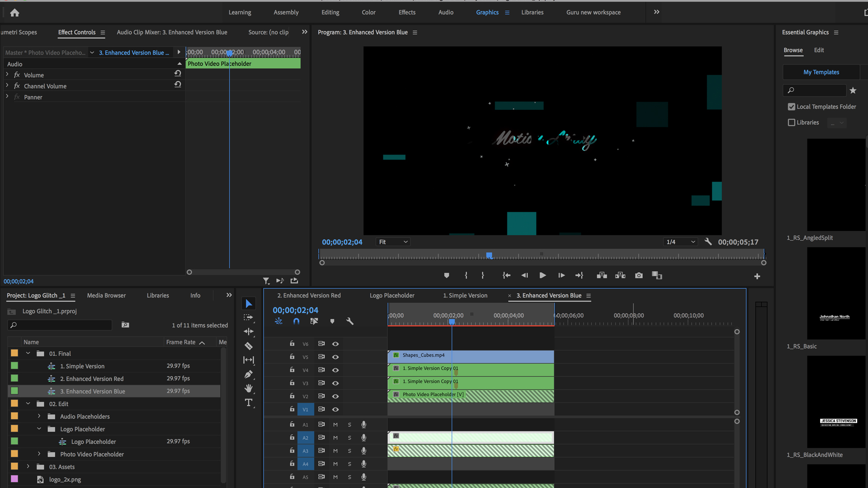Viewport: 868px width, 488px height.
Task: Hide the V5 track containing Shapes_Cubes.mp4
Action: (x=335, y=357)
